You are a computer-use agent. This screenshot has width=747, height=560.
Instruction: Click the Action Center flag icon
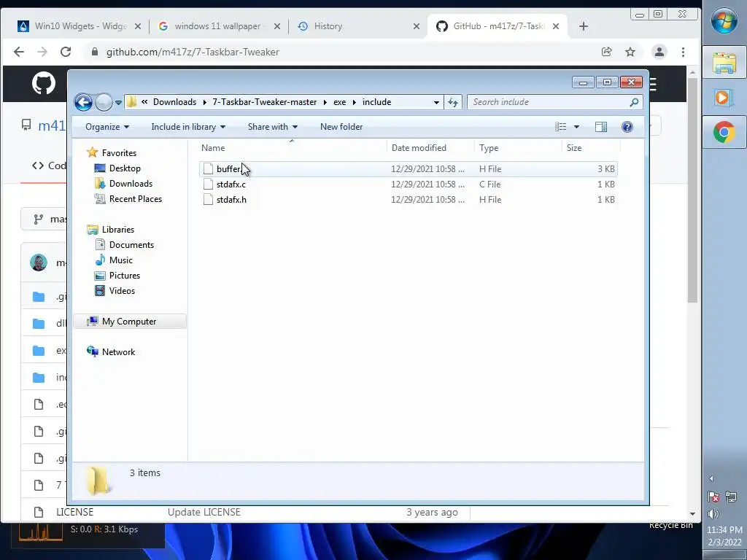tap(713, 497)
